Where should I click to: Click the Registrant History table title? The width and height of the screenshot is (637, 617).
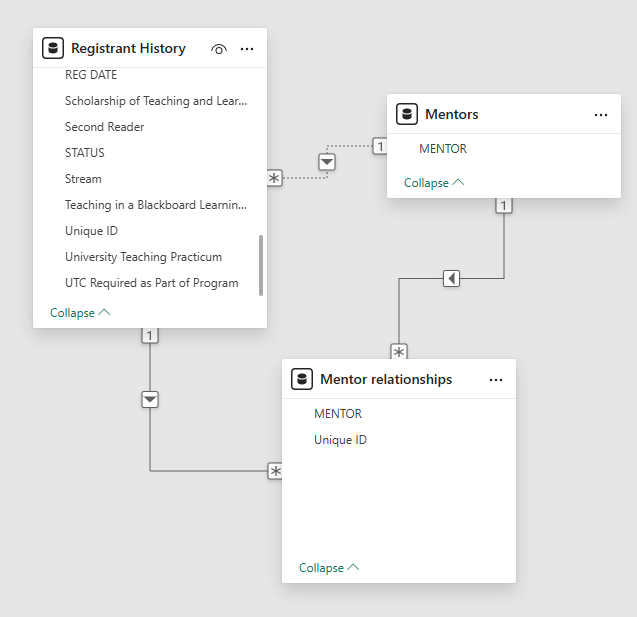(128, 48)
